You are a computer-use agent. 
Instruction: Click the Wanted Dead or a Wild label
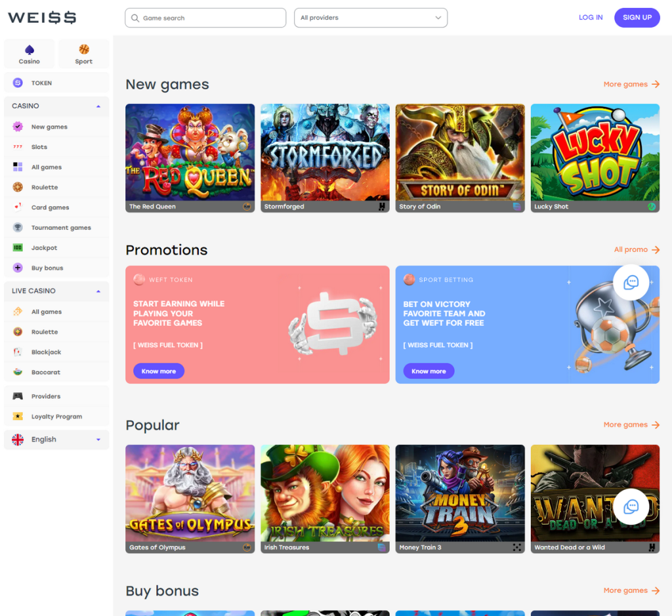(x=569, y=548)
